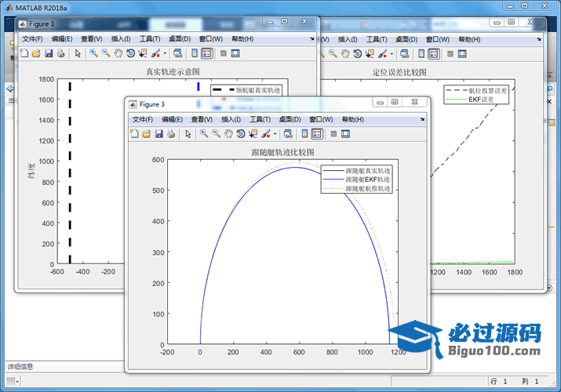Viewport: 561px width, 392px height.
Task: Enable Rotate 3D tool in Figure 3
Action: [x=241, y=134]
